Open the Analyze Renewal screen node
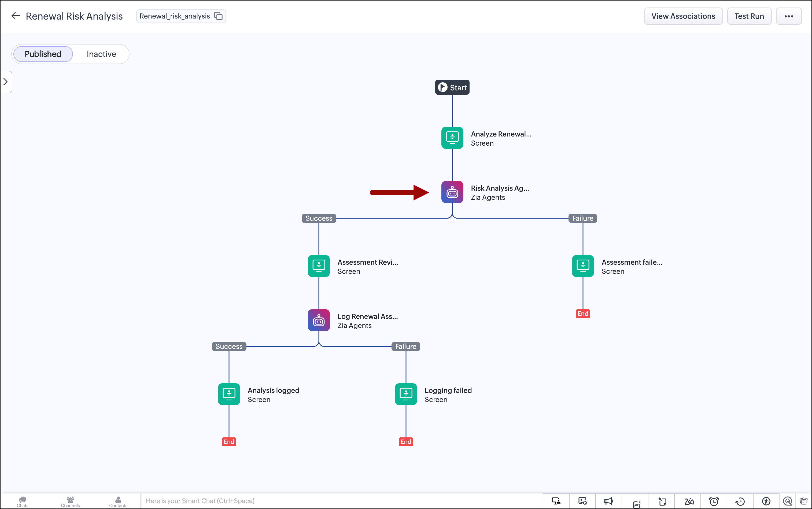The image size is (812, 509). point(452,138)
